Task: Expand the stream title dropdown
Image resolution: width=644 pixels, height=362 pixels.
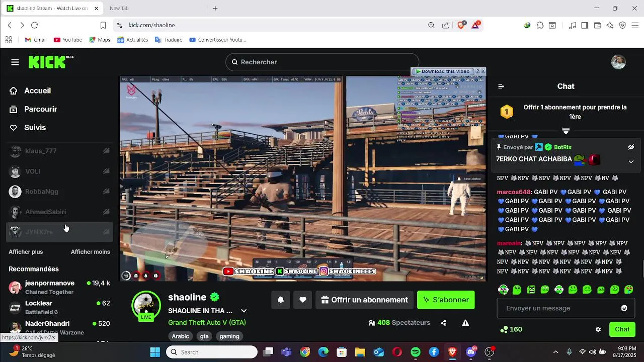Action: [x=244, y=311]
